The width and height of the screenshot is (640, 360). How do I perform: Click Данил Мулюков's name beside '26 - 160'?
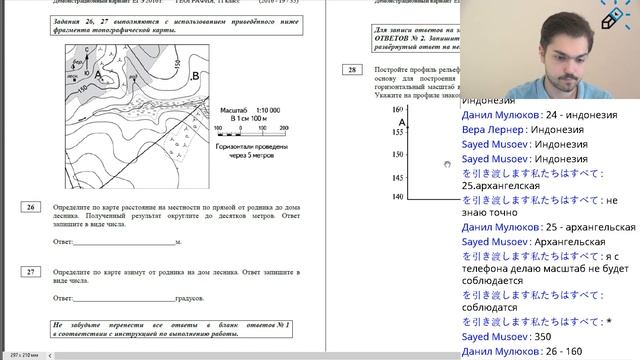[x=500, y=351]
